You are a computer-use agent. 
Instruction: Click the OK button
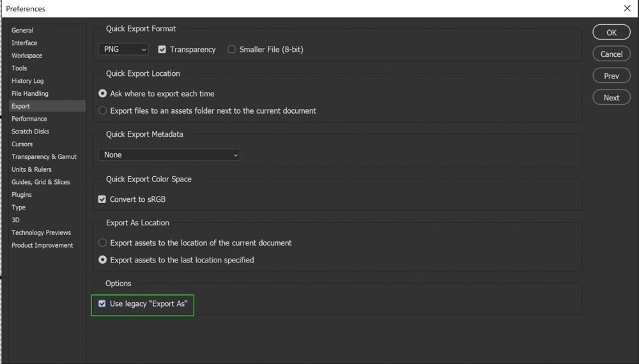coord(612,33)
